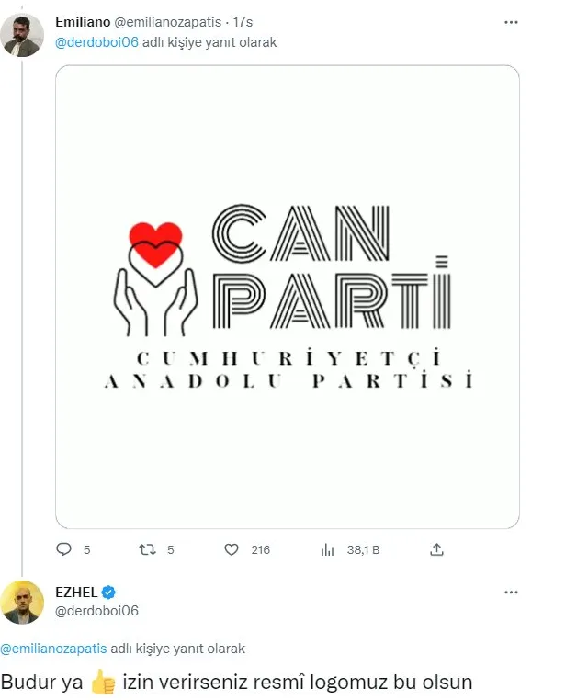Click EZHEL's blue verified badge

[107, 592]
